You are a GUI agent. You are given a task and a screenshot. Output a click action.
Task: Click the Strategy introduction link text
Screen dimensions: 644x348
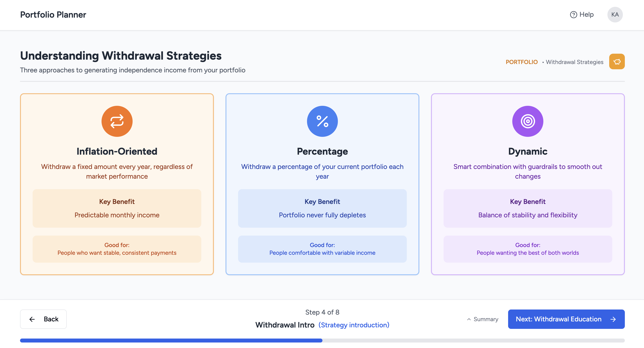pyautogui.click(x=354, y=325)
